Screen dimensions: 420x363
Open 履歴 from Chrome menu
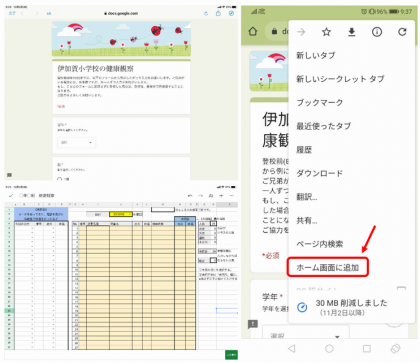[x=304, y=150]
